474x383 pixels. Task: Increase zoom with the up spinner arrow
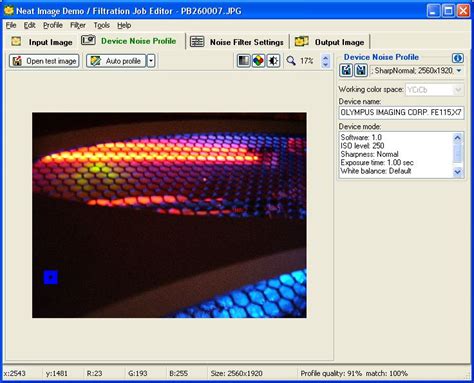point(325,58)
